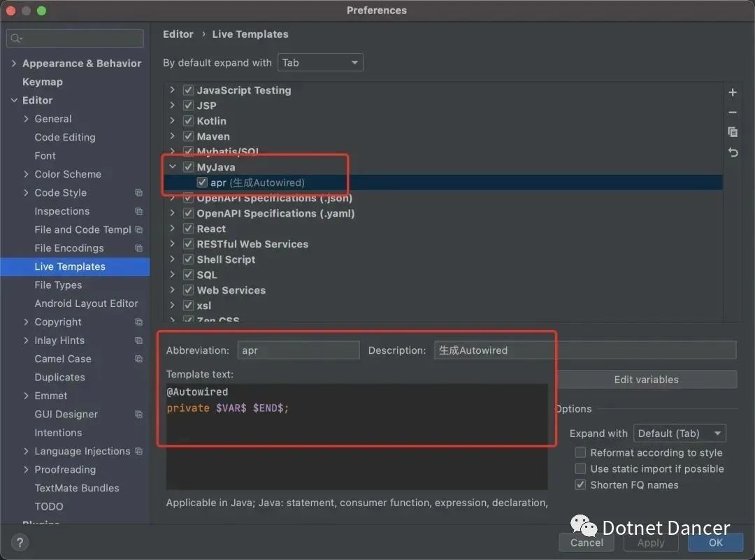Click the OK button
Viewport: 755px width, 560px height.
click(716, 543)
